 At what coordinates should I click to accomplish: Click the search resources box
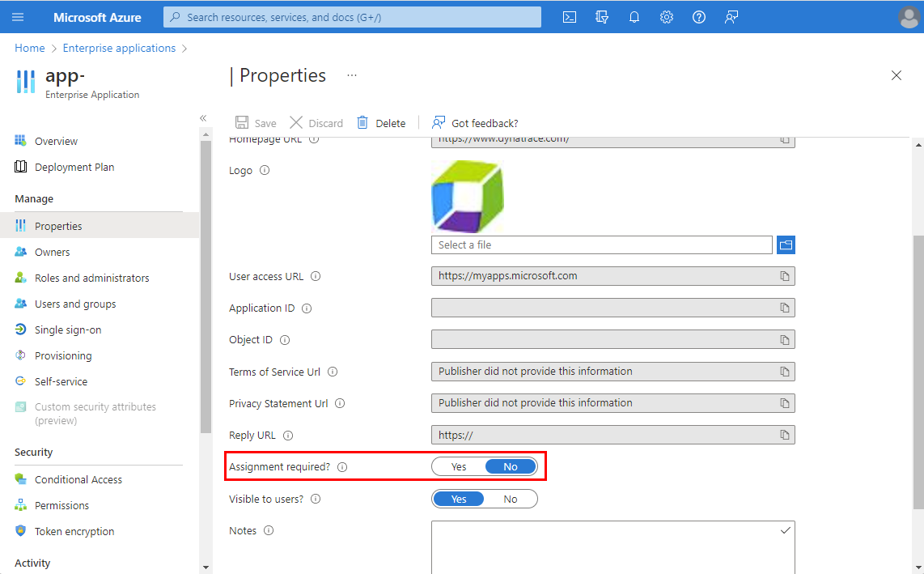coord(352,17)
